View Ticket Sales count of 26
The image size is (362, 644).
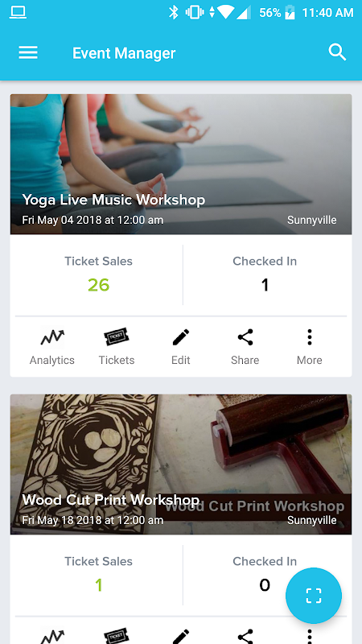coord(98,285)
